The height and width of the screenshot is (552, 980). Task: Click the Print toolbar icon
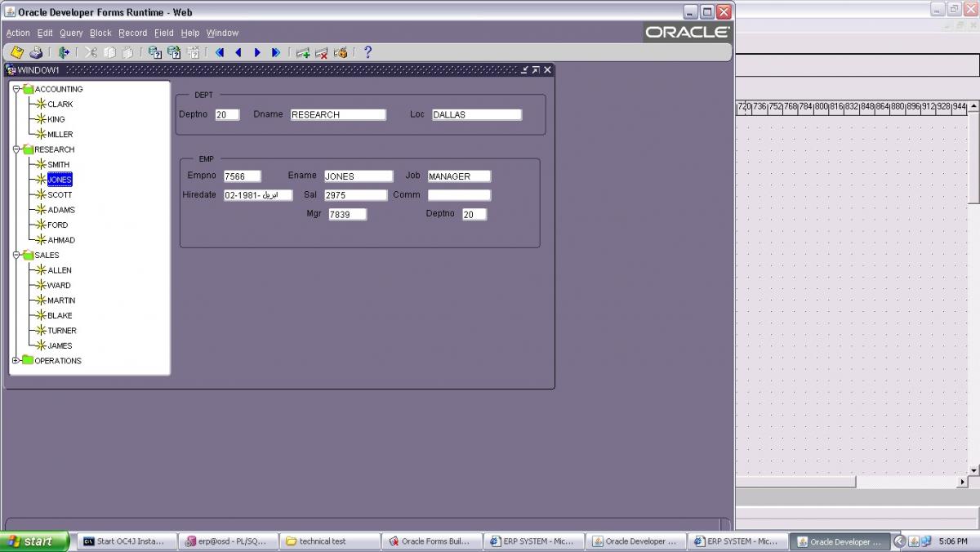36,52
